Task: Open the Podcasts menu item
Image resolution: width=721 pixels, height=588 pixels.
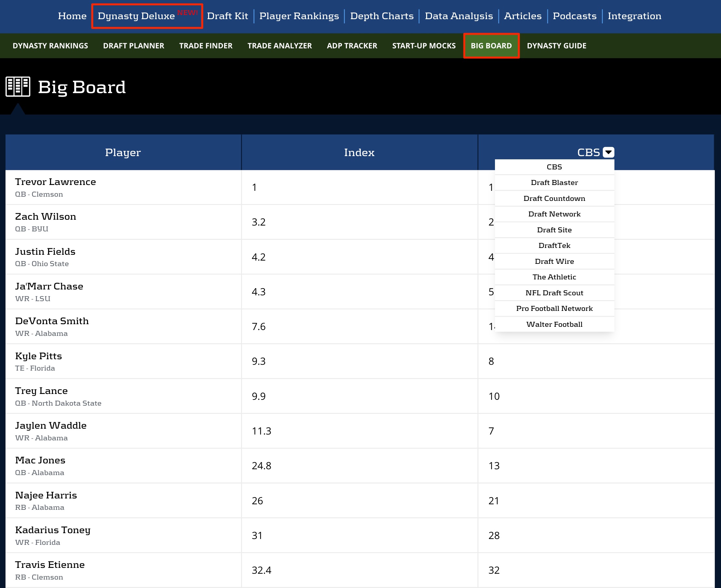Action: click(x=574, y=16)
